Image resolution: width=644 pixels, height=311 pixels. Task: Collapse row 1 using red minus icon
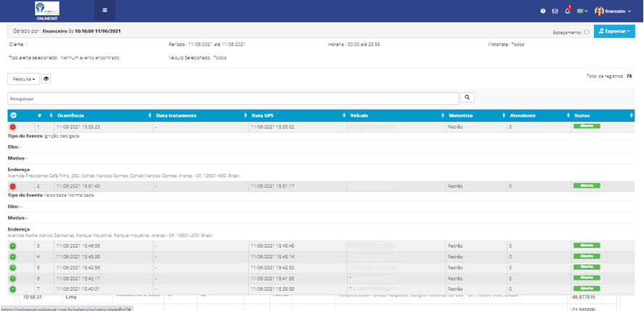[x=13, y=127]
